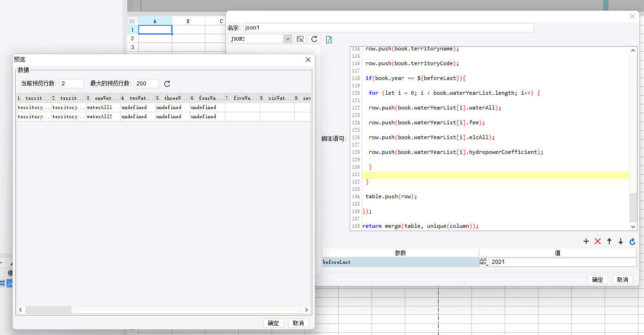This screenshot has width=644, height=335.
Task: Move the parameter up
Action: coord(609,241)
